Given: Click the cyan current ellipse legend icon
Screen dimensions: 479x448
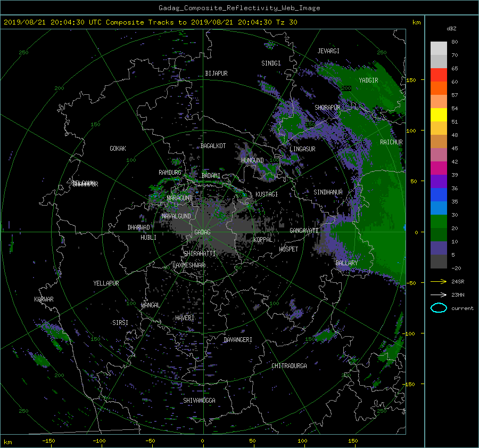Looking at the screenshot, I should coord(439,308).
